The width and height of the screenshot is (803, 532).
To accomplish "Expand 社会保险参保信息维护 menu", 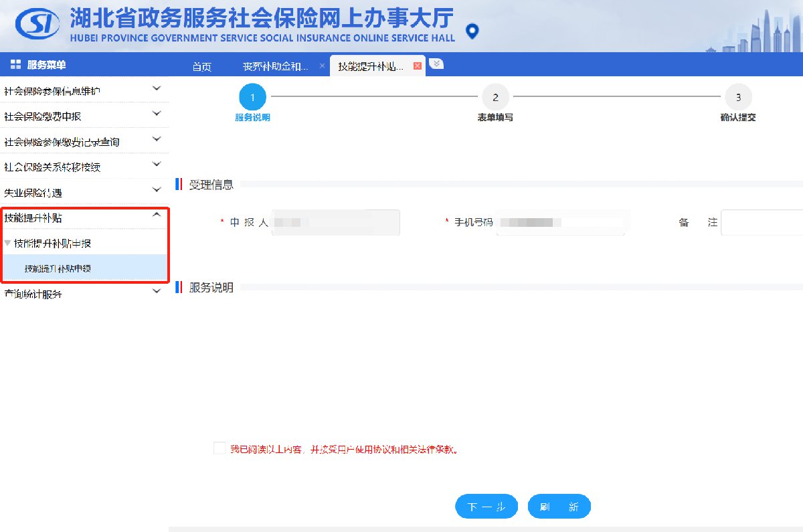I will coord(157,88).
